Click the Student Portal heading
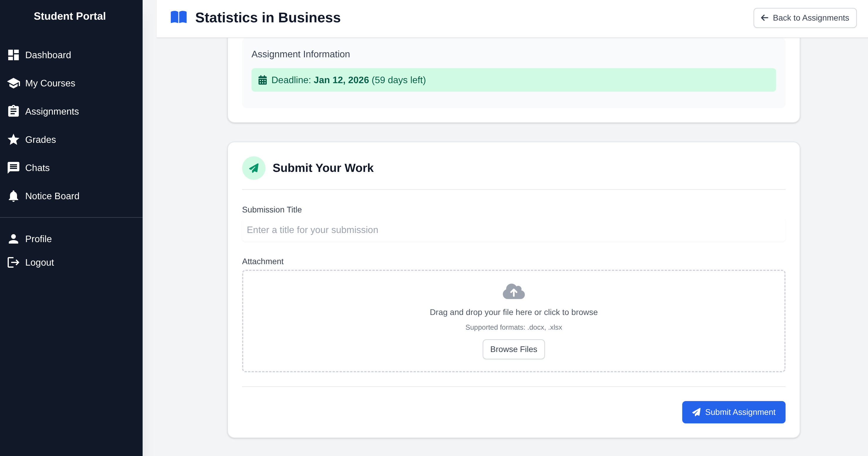The image size is (868, 456). [70, 16]
